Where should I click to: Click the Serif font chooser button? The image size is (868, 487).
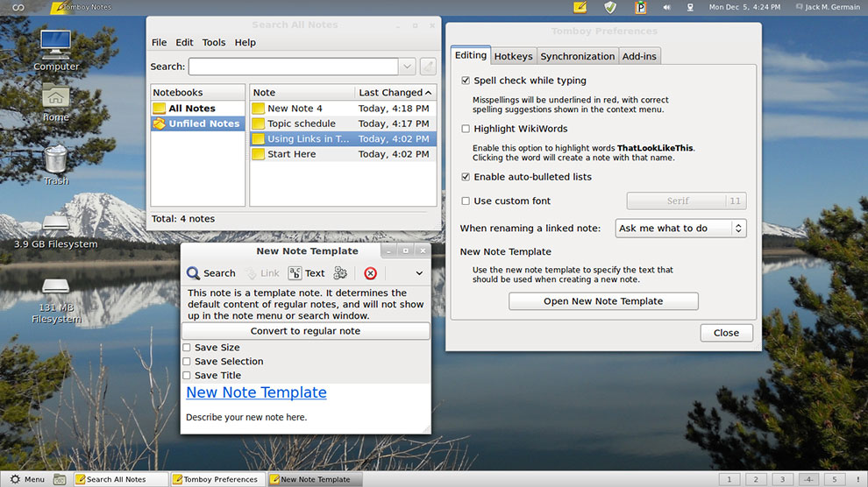coord(687,201)
